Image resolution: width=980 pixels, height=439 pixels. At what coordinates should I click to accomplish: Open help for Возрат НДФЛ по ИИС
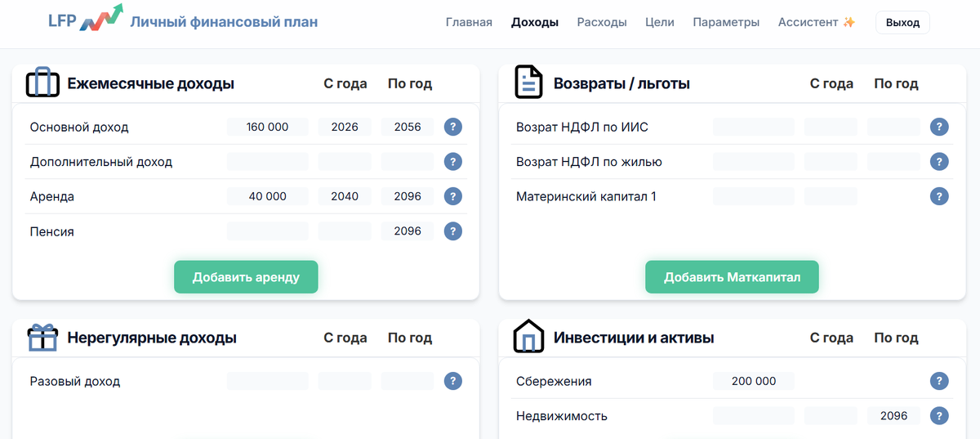[x=939, y=127]
